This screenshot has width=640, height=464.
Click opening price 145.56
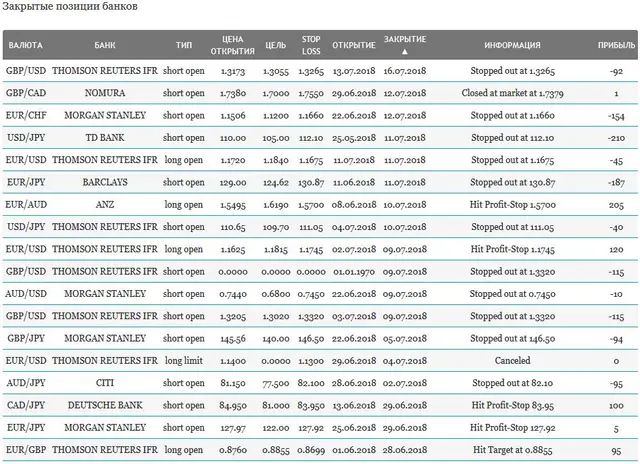pyautogui.click(x=233, y=339)
